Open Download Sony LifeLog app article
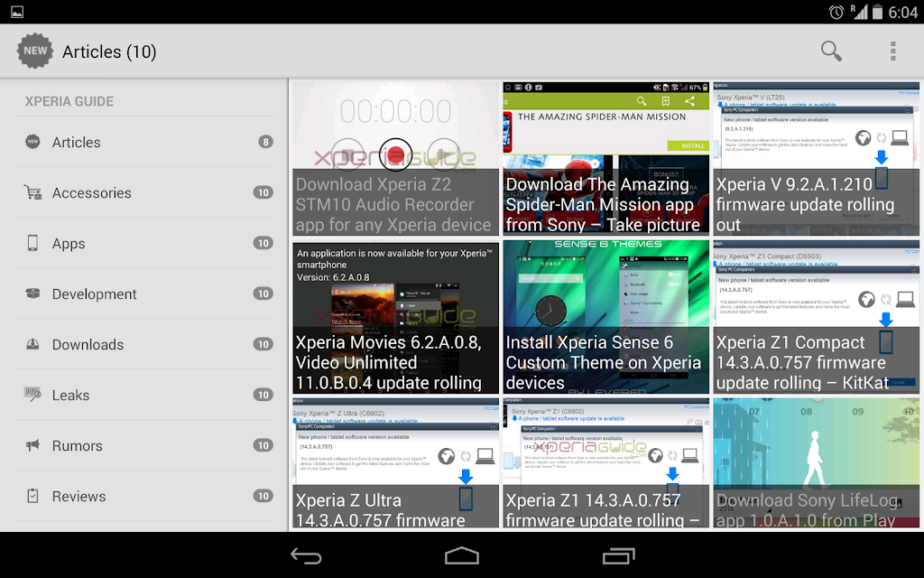The height and width of the screenshot is (578, 924). click(x=816, y=463)
